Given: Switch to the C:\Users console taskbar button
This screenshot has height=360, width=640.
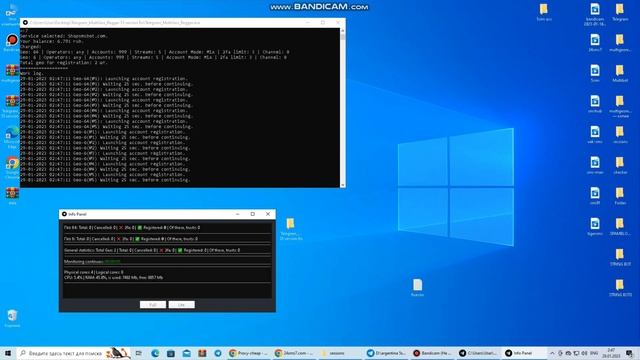Looking at the screenshot, I should click(478, 353).
